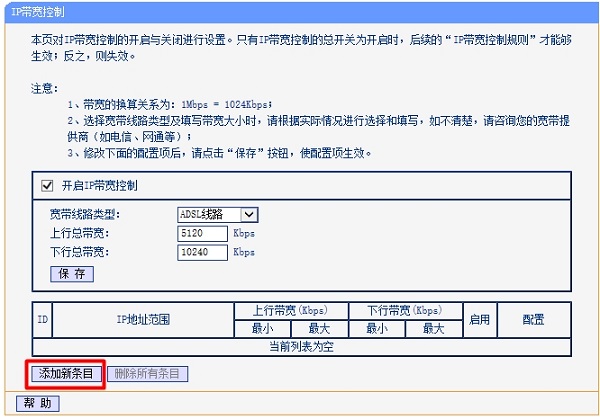This screenshot has width=600, height=419.
Task: Click the 当前列表为空 empty list row
Action: 301,346
